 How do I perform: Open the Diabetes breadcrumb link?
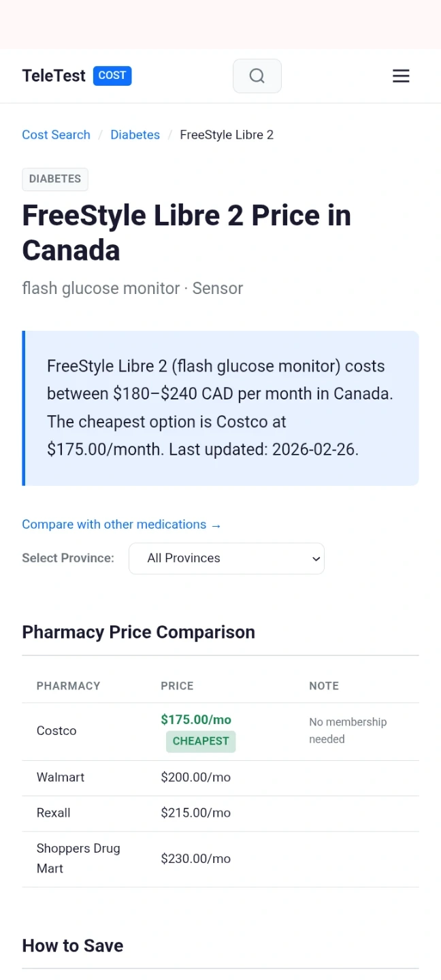tap(135, 135)
